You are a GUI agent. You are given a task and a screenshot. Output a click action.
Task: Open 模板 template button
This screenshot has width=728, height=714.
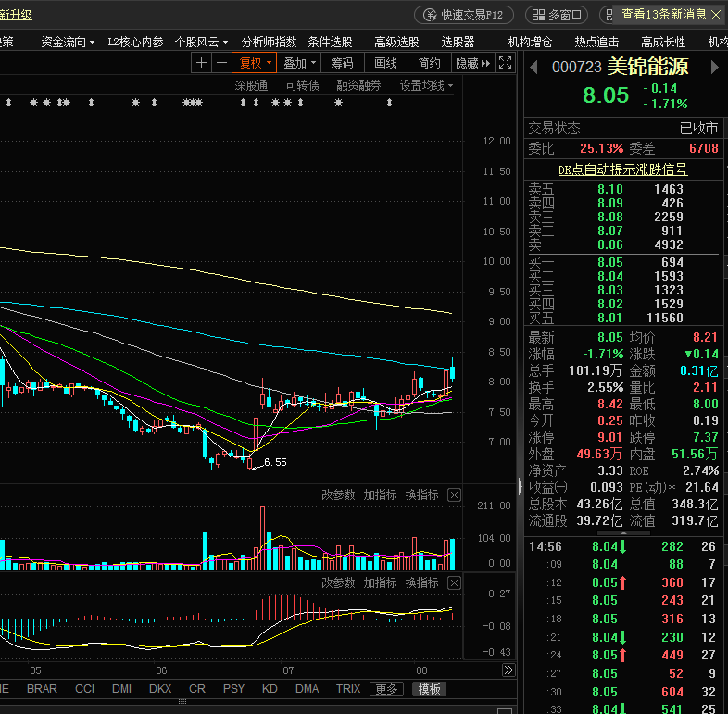[429, 689]
